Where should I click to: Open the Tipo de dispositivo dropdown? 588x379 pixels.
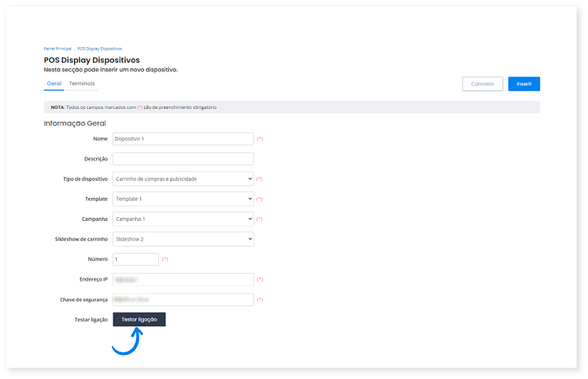[182, 179]
